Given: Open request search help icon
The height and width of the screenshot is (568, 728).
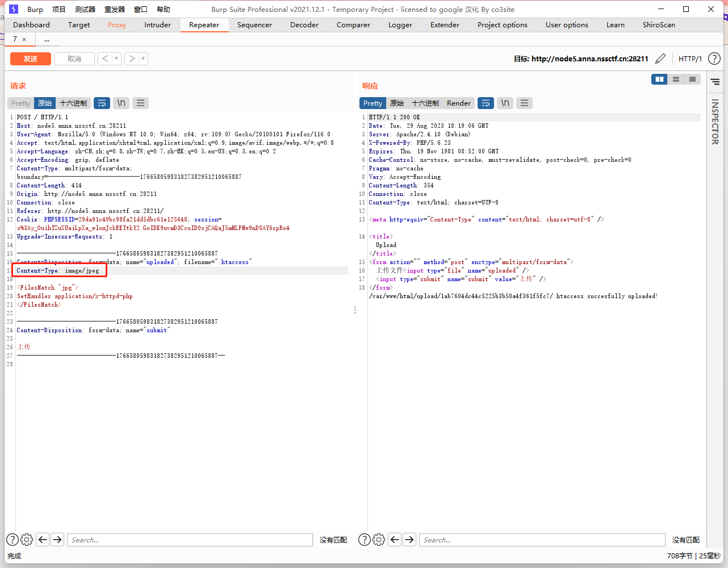Looking at the screenshot, I should click(x=12, y=540).
